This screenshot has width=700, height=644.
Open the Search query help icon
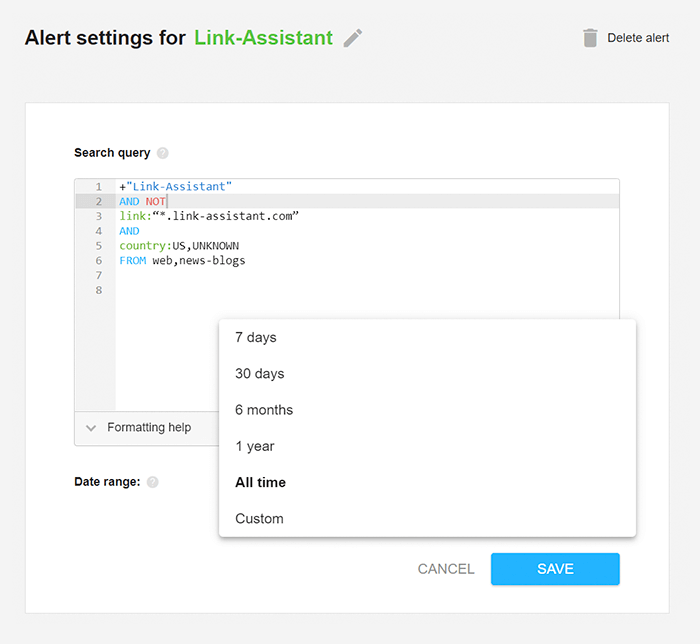[163, 153]
